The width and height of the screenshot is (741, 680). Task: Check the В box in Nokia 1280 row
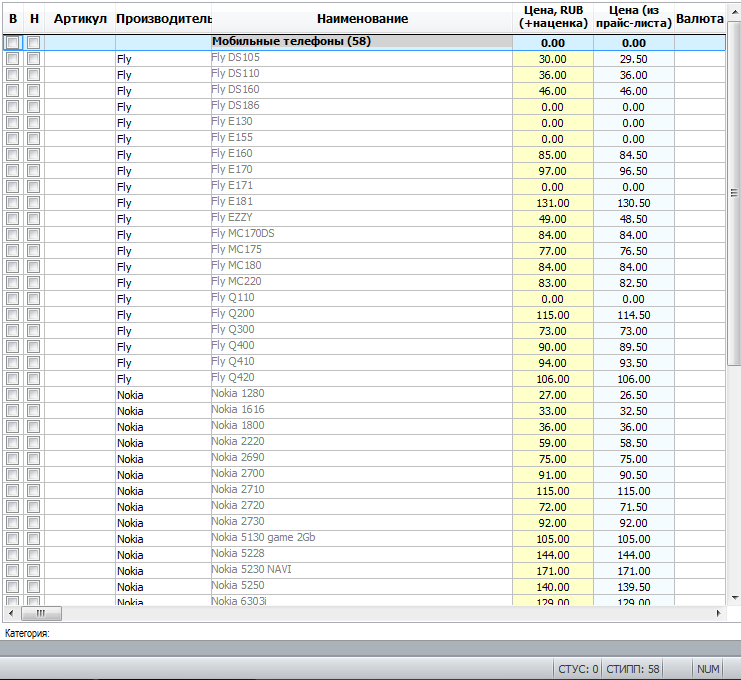[x=13, y=395]
